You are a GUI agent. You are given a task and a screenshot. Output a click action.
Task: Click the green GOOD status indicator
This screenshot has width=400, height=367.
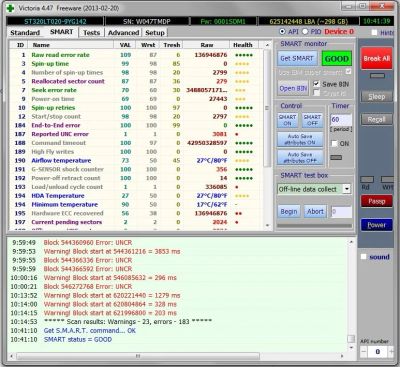click(x=337, y=59)
